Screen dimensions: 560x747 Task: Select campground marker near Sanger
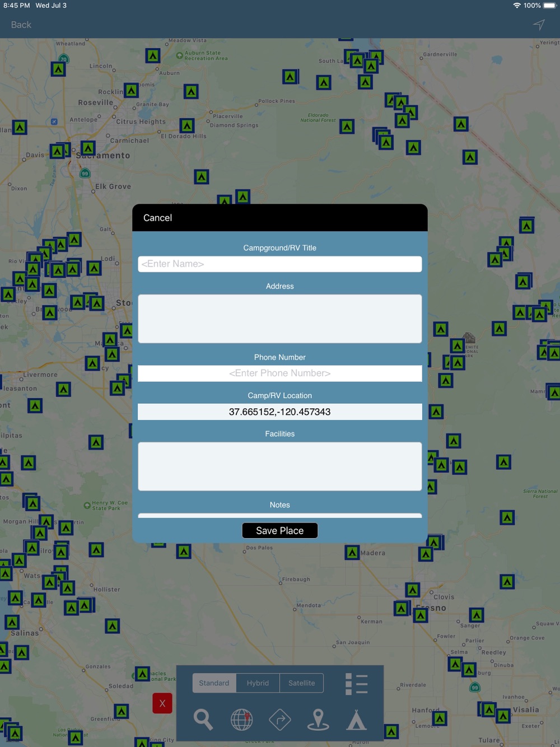coord(477,615)
